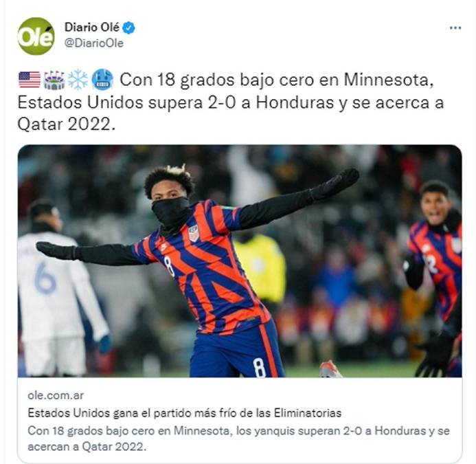476x464 pixels.
Task: Open the green Olé profile avatar
Action: point(36,36)
